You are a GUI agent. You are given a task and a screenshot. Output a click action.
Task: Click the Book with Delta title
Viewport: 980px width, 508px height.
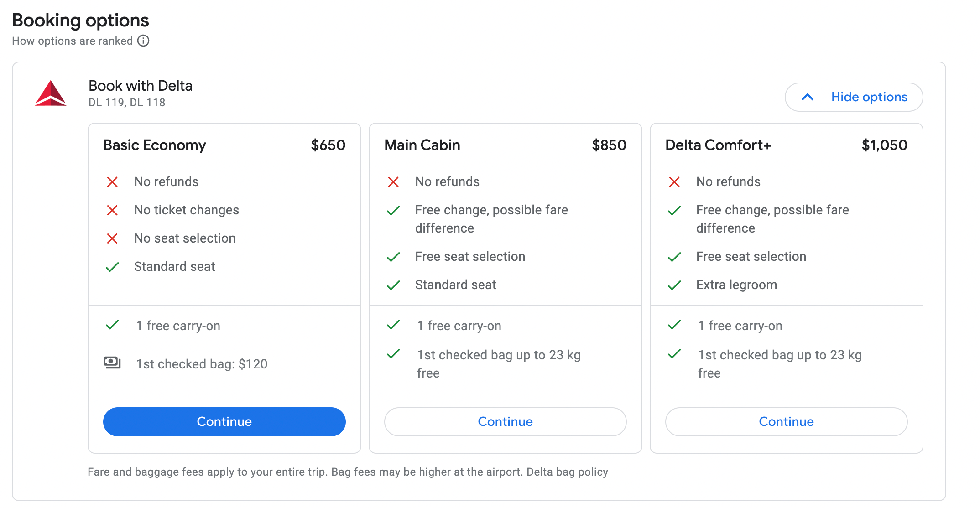click(x=141, y=86)
